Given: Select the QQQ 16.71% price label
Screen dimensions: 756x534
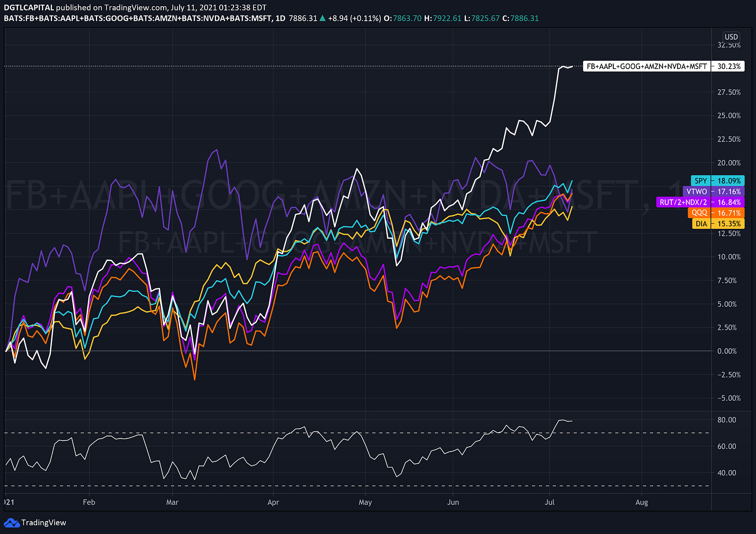Looking at the screenshot, I should pyautogui.click(x=717, y=213).
